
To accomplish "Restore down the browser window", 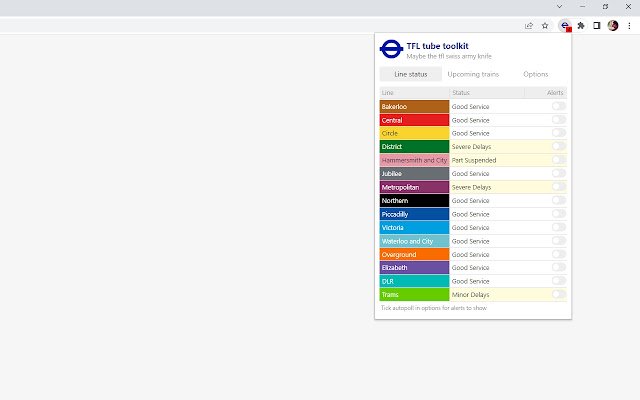I will pyautogui.click(x=605, y=7).
